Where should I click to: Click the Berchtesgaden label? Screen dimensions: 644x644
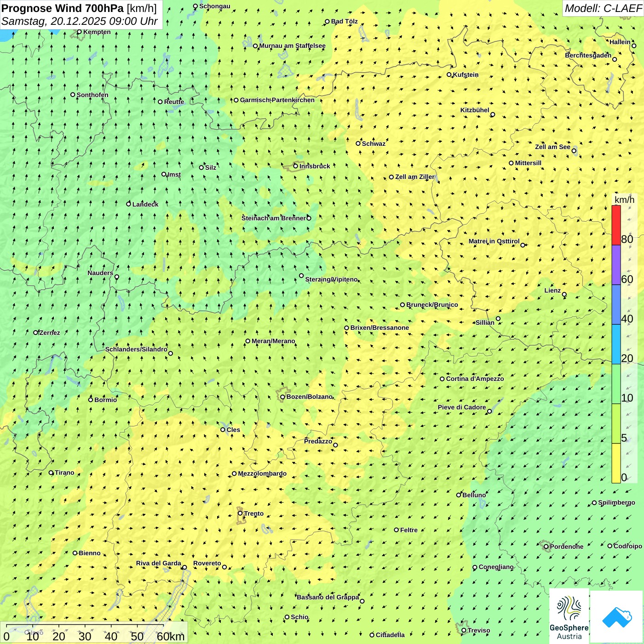point(588,55)
